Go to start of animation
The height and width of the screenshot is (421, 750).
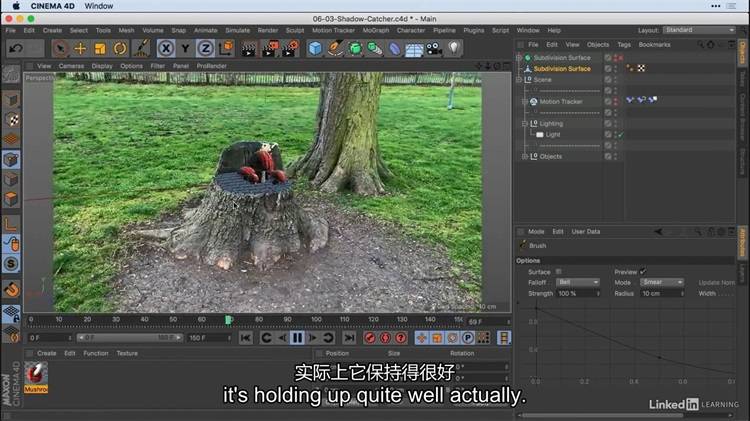coord(245,338)
